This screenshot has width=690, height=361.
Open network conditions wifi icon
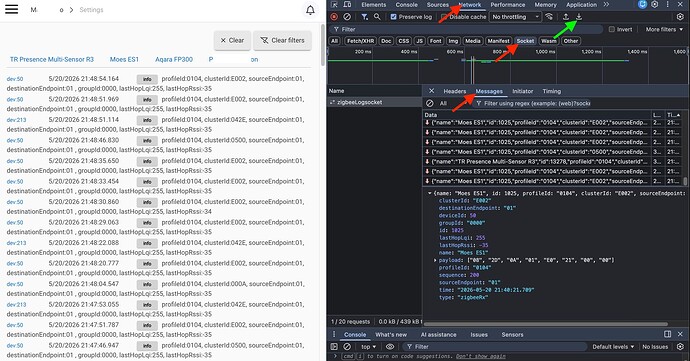[549, 17]
